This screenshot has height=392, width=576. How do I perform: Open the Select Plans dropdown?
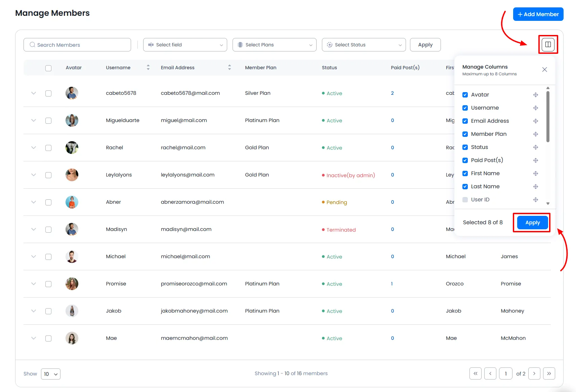tap(274, 44)
